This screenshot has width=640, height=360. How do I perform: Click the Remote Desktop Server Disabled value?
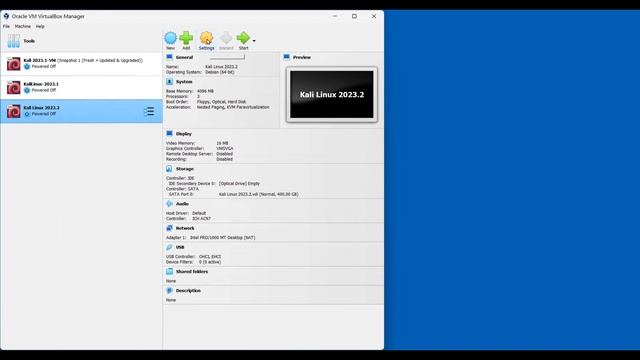[224, 154]
